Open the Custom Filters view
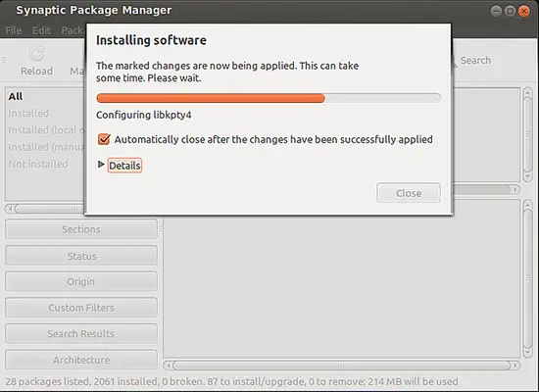539x392 pixels. click(x=81, y=308)
